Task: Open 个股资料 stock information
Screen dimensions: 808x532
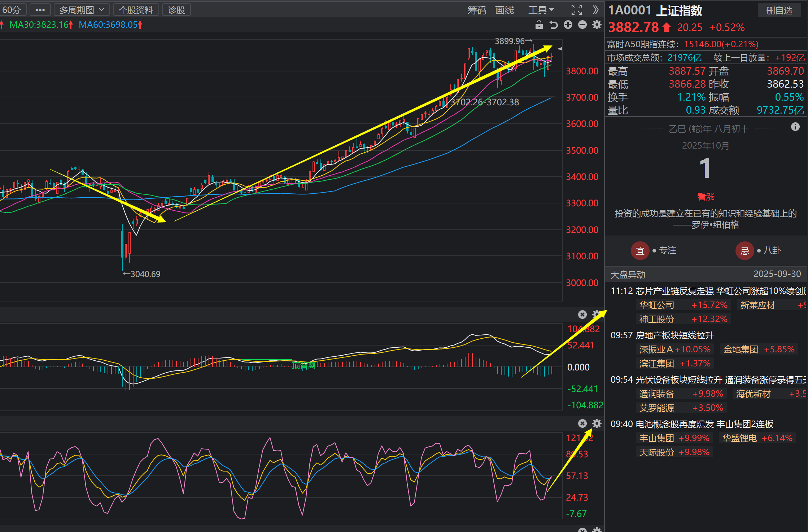Action: [136, 10]
